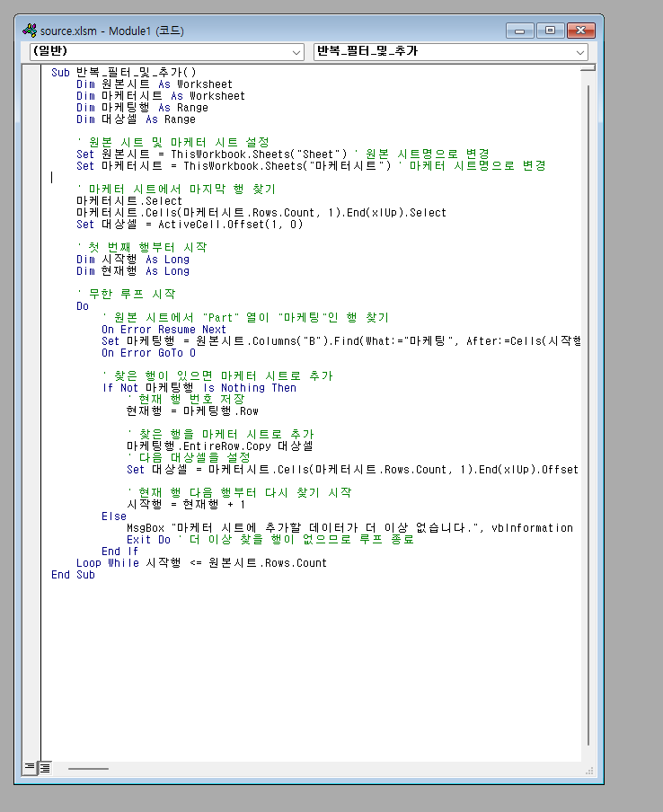Click comment '원본 시트 및 마케터 시트 설정'
Viewport: 663px width, 812px height.
[x=173, y=143]
